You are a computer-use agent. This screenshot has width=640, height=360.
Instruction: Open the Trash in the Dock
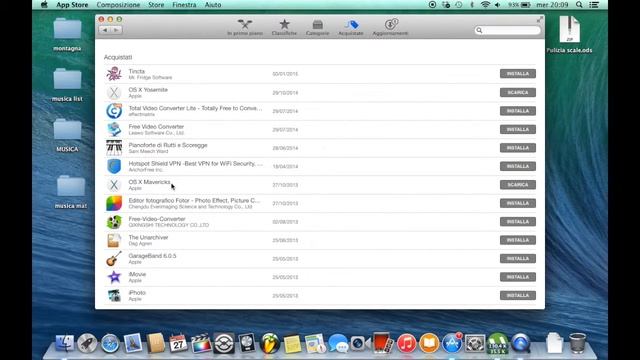pyautogui.click(x=578, y=343)
